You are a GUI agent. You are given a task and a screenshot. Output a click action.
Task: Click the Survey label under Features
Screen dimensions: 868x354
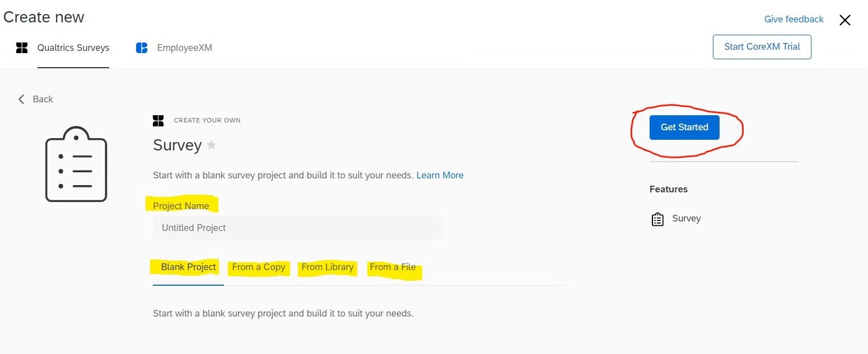(x=687, y=219)
